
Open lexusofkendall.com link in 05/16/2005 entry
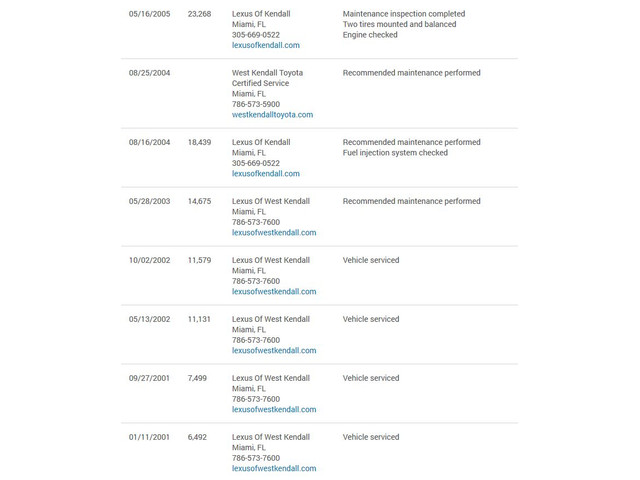pos(265,45)
